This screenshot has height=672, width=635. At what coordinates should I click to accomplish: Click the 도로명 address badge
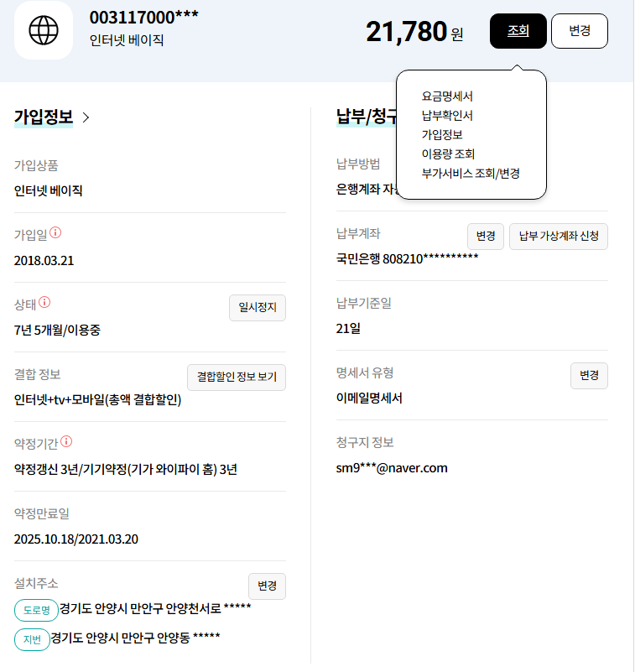coord(36,610)
